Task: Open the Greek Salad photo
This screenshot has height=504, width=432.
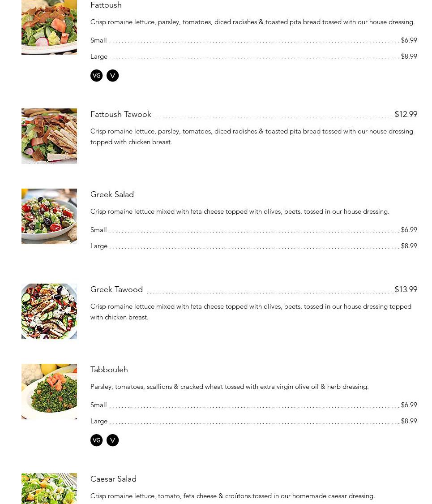Action: pyautogui.click(x=49, y=216)
